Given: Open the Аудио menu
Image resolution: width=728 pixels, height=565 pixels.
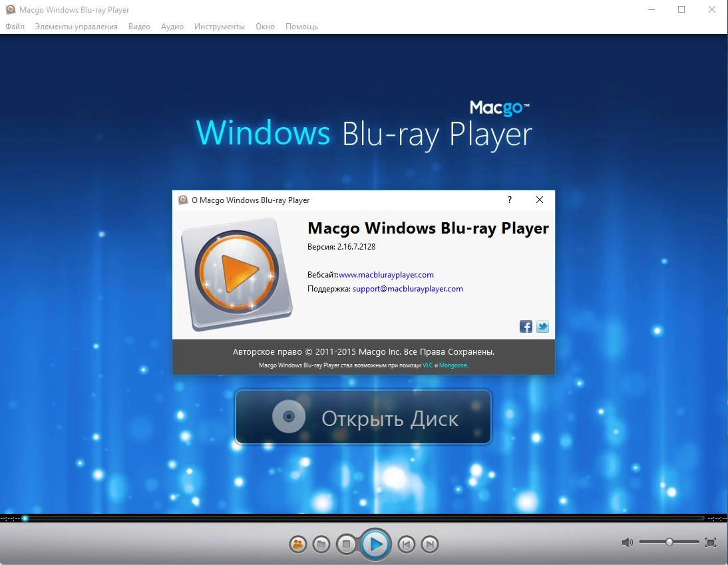Looking at the screenshot, I should pos(172,27).
